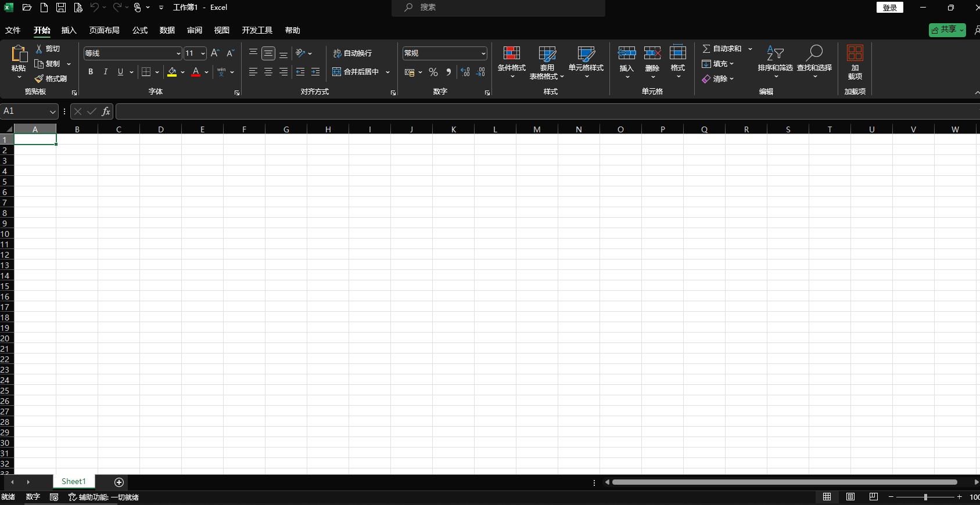Click Merge and Center (合并后居中) button
Viewport: 980px width, 505px height.
(x=356, y=72)
